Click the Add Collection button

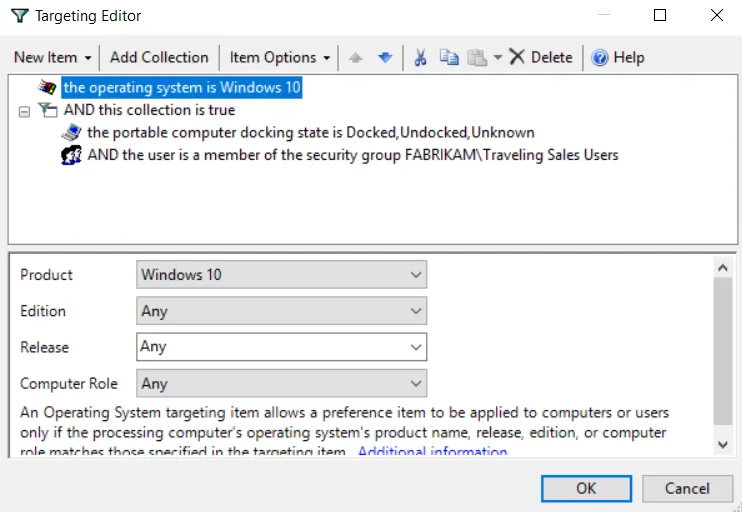159,58
